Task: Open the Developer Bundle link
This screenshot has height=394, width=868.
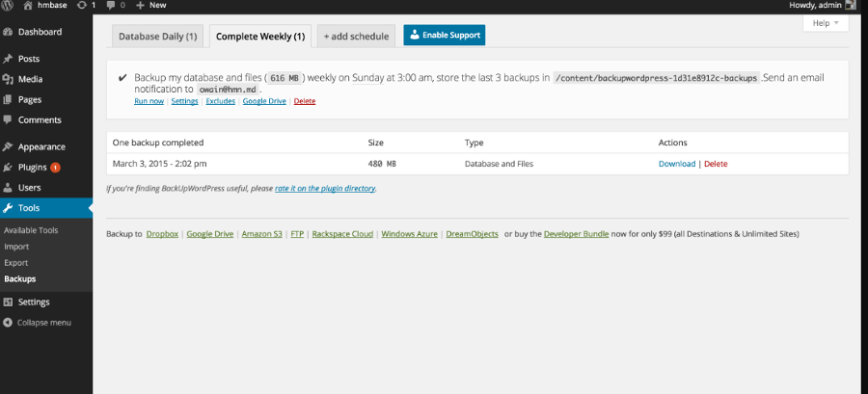Action: (577, 234)
